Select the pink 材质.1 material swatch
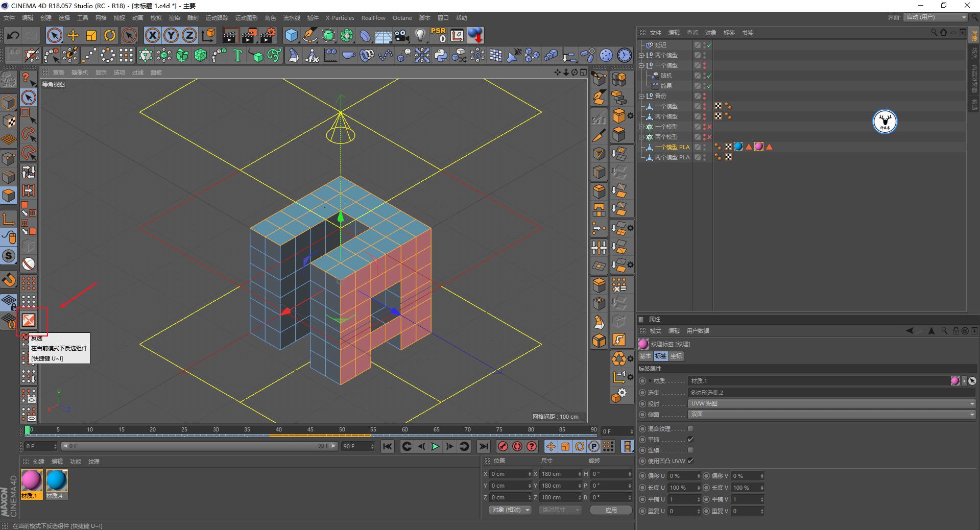 [x=31, y=481]
